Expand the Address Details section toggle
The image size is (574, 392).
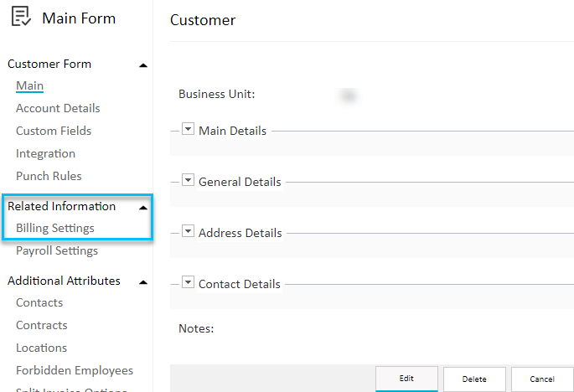[x=188, y=231]
